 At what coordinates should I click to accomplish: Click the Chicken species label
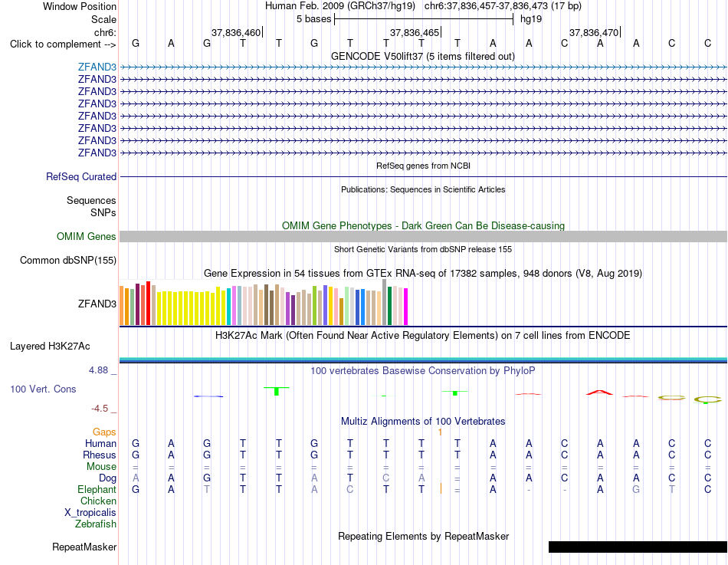(98, 501)
